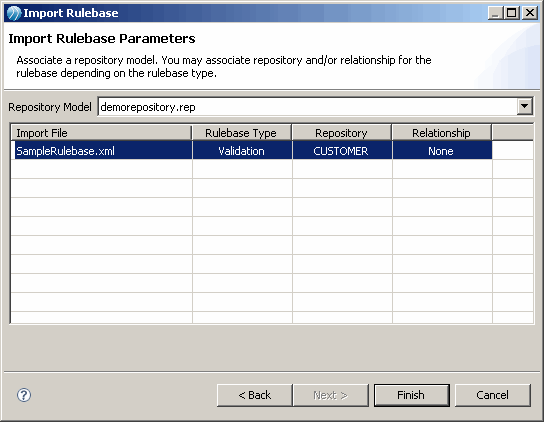
Task: Minimize the Import Rulebase dialog
Action: coord(496,13)
